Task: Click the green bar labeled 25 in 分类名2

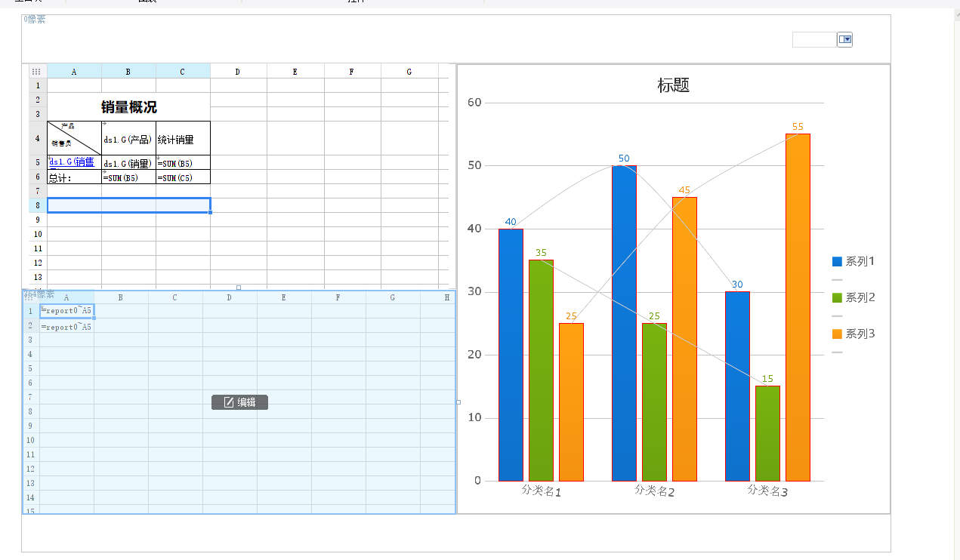Action: click(654, 402)
